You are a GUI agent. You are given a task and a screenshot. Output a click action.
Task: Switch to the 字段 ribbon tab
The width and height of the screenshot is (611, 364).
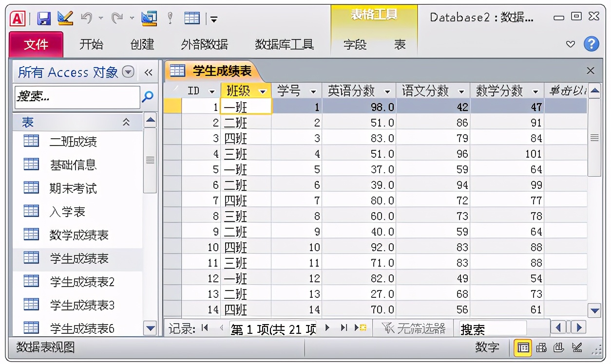click(355, 45)
